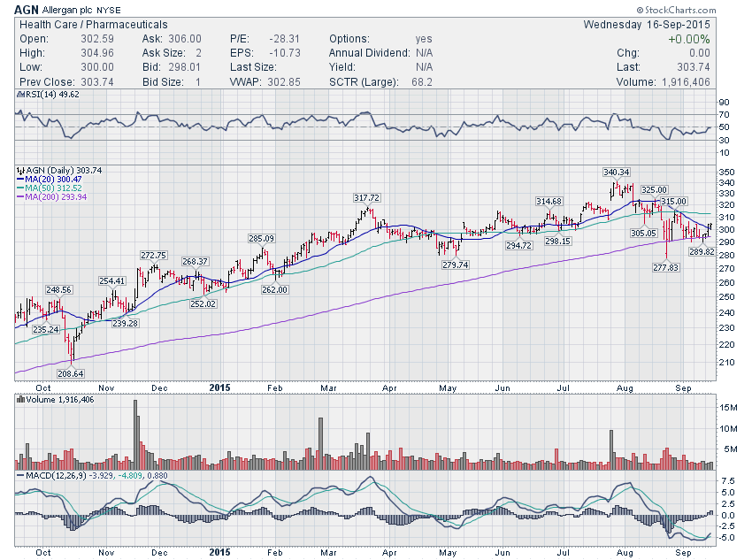Click the 252.02 price label
Screen dimensions: 752x560
click(203, 304)
